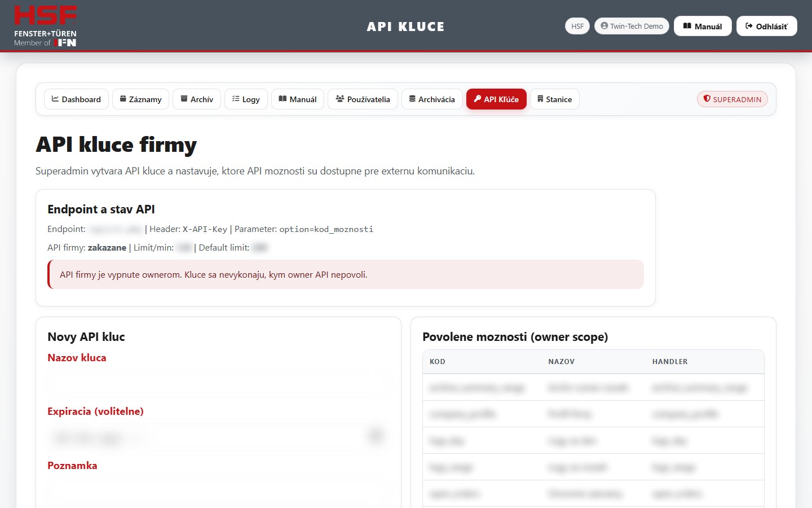Click the HSF pill in the header
The width and height of the screenshot is (812, 508).
[x=577, y=26]
